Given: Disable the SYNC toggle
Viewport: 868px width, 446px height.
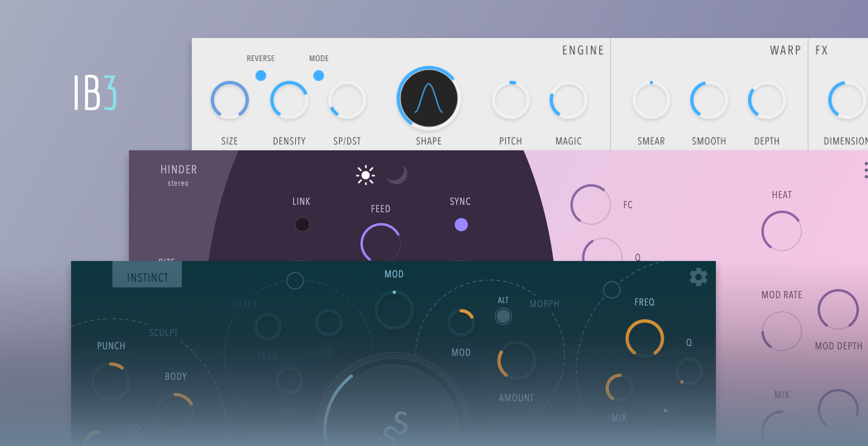Looking at the screenshot, I should [461, 225].
